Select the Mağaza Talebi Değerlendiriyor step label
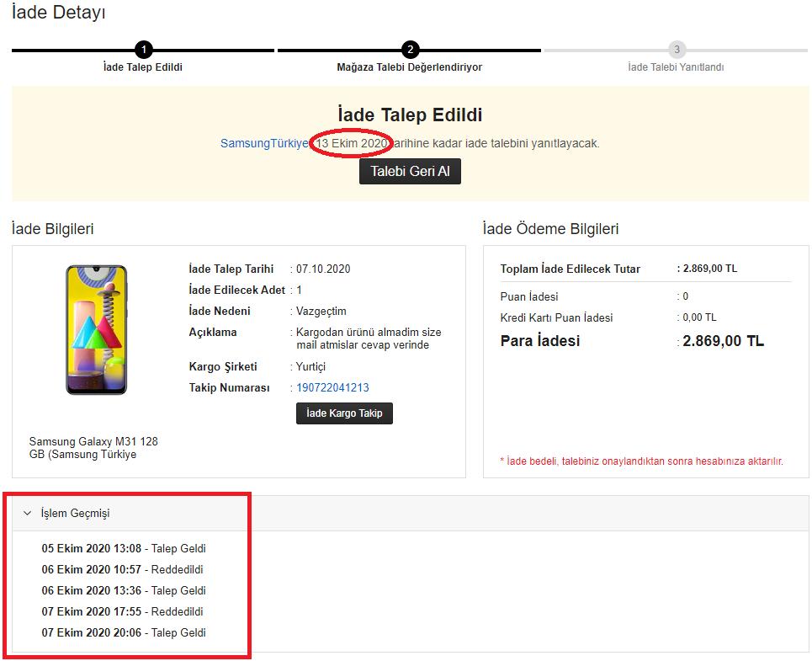The image size is (812, 661). point(410,67)
